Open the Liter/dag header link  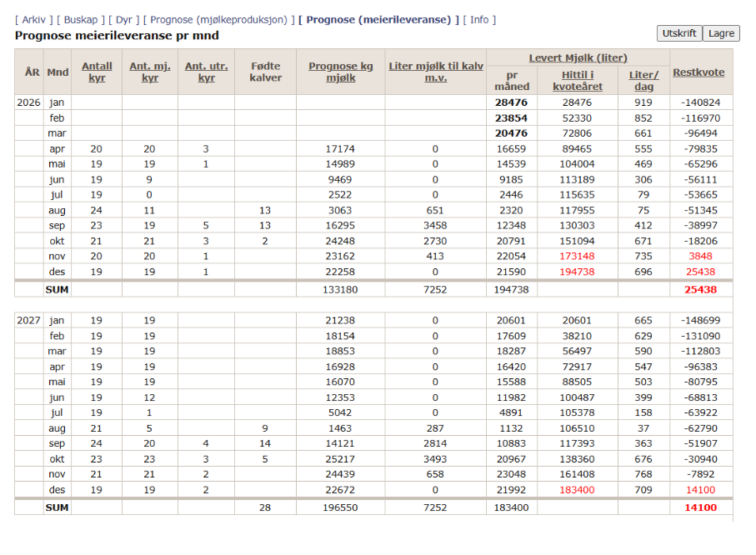(643, 80)
